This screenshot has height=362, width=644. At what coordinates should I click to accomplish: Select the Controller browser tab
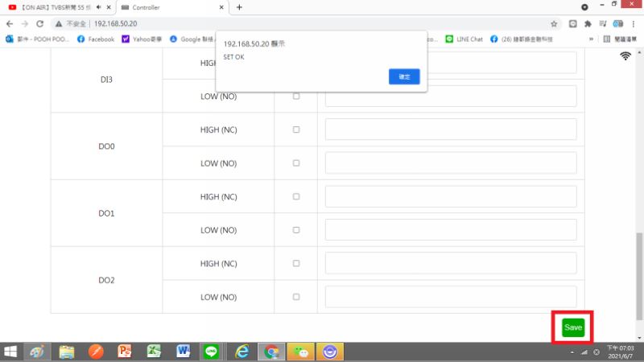[165, 7]
